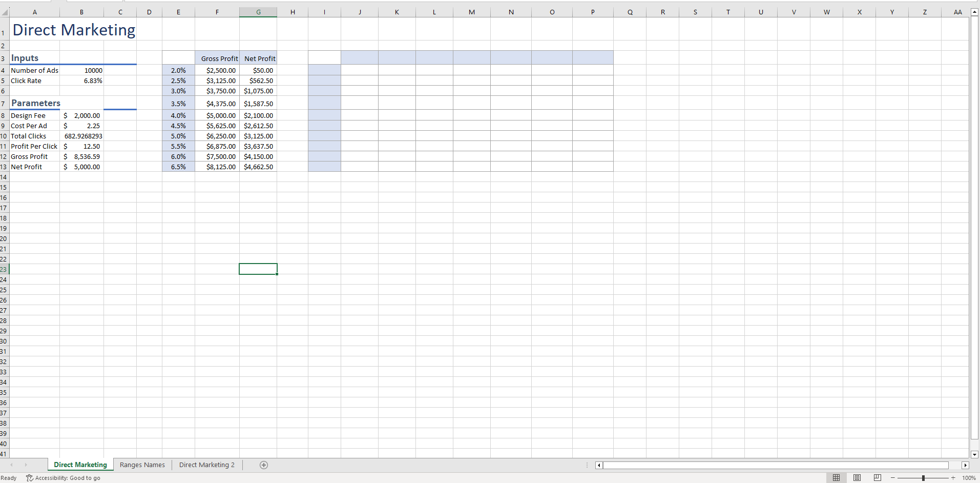Select the cell showing $4,662.50

tap(258, 167)
